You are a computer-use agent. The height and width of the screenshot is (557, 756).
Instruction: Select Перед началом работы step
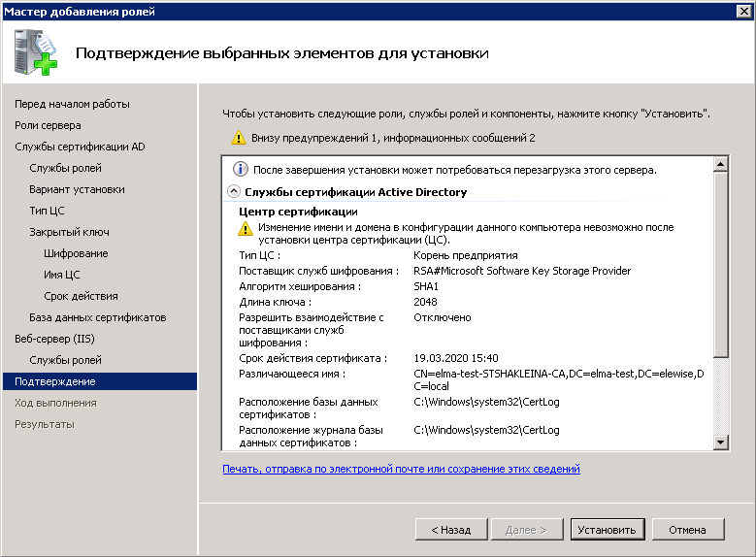click(72, 104)
